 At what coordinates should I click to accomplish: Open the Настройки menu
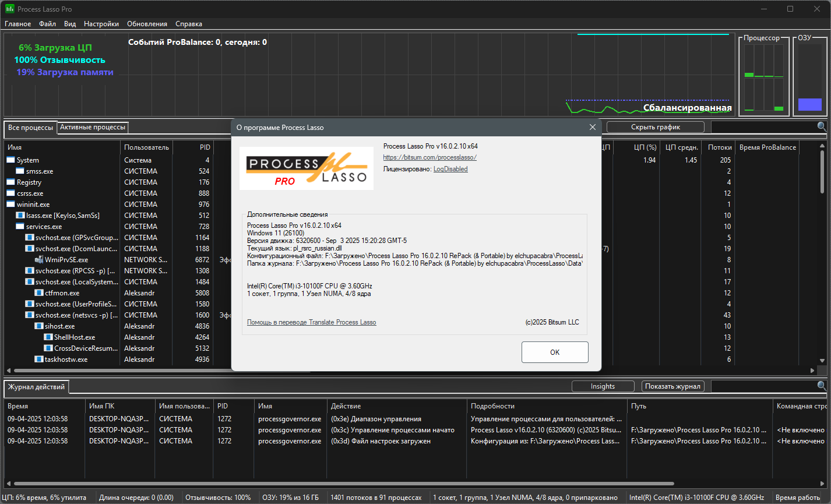[101, 24]
